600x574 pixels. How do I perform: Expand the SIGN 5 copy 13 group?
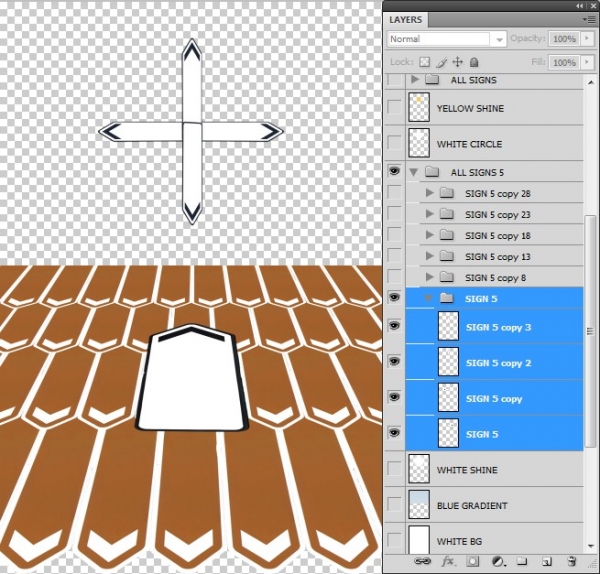coord(429,256)
